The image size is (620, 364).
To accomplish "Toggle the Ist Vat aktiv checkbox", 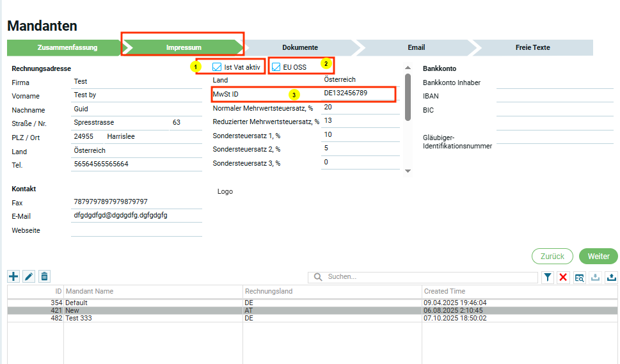I will click(x=217, y=67).
